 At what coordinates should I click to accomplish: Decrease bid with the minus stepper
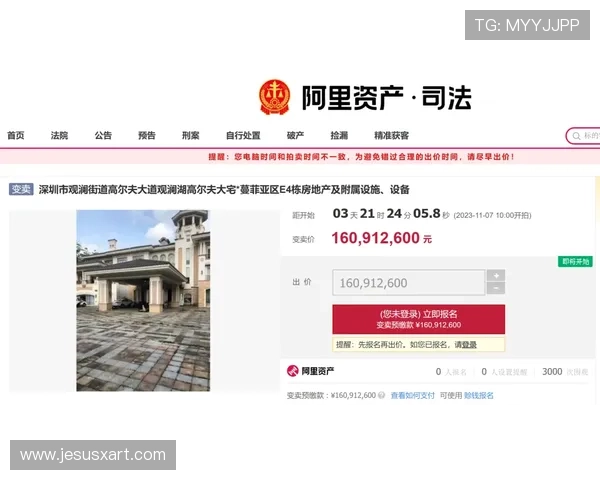point(496,288)
